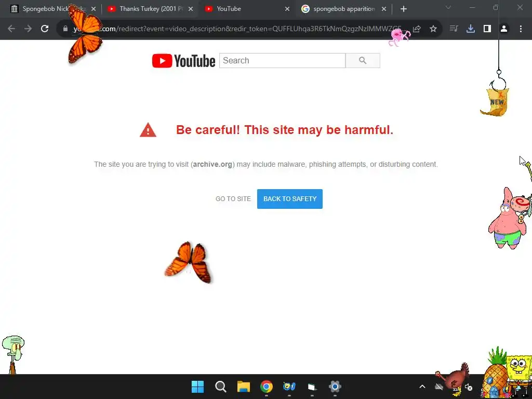Open the Chrome profile avatar

[504, 29]
